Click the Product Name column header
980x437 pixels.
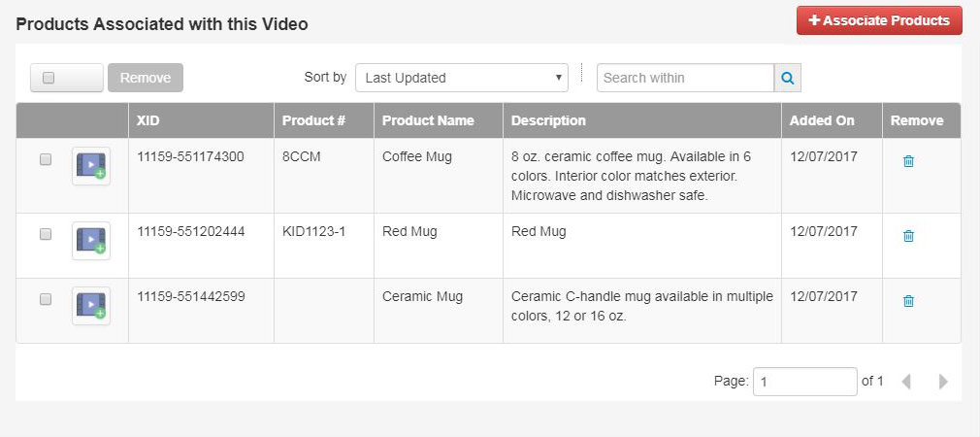[x=428, y=120]
